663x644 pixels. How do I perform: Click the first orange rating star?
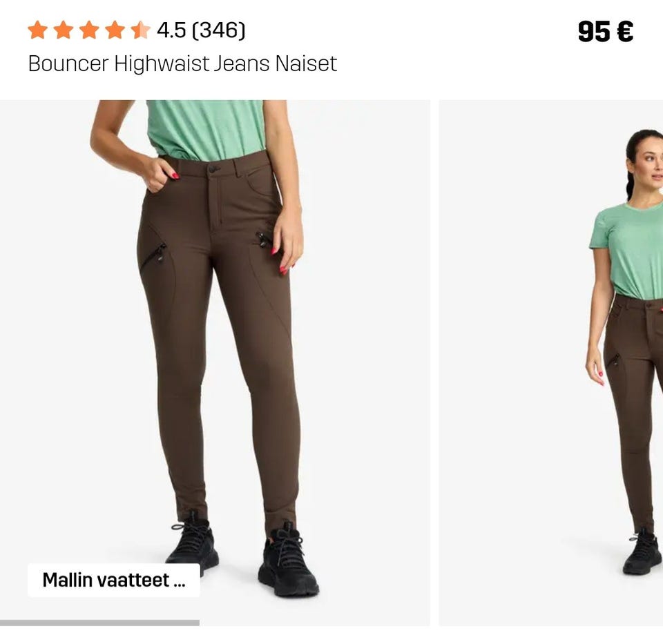[x=37, y=30]
